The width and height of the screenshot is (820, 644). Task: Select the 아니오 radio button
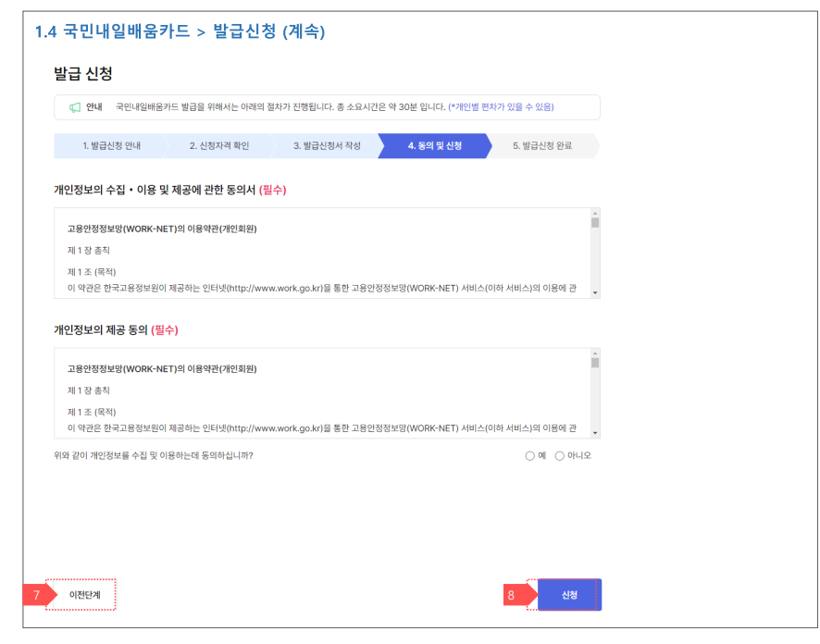tap(560, 456)
